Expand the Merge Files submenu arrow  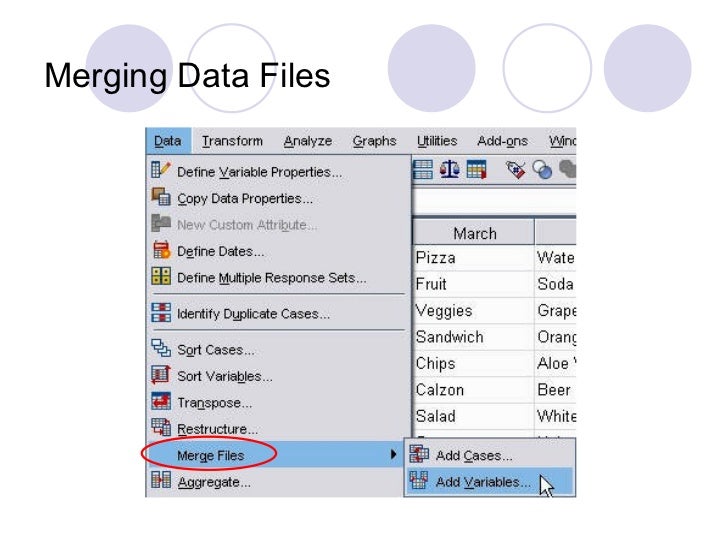tap(393, 454)
